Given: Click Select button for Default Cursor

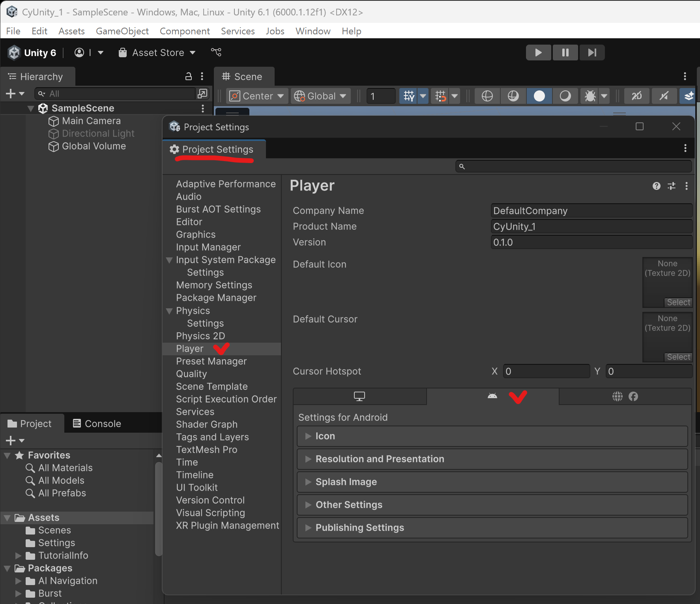Looking at the screenshot, I should tap(678, 357).
